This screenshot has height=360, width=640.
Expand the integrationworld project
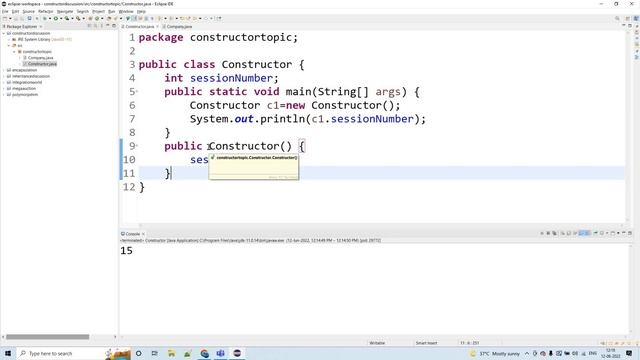coord(4,82)
